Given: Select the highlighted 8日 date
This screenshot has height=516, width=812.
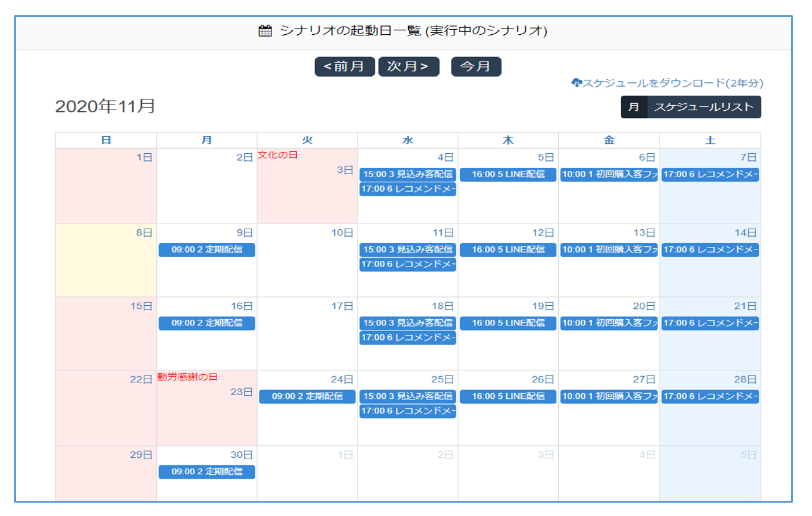Looking at the screenshot, I should (x=144, y=233).
